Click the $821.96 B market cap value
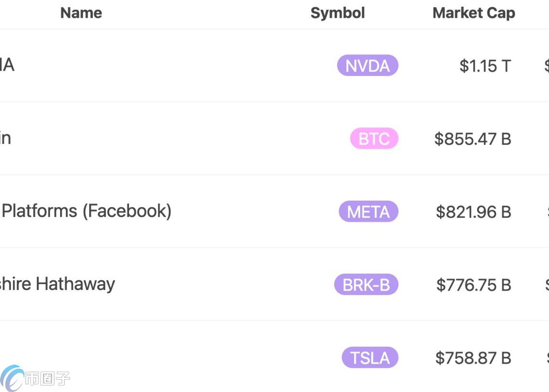Image resolution: width=549 pixels, height=392 pixels. point(473,212)
